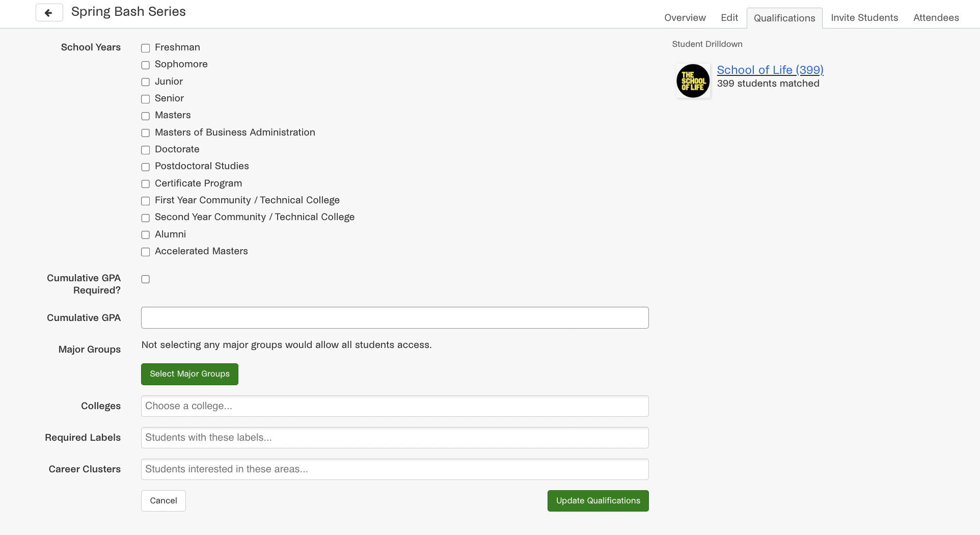Screen dimensions: 980x535
Task: Check Masters of Business Administration
Action: pyautogui.click(x=146, y=133)
